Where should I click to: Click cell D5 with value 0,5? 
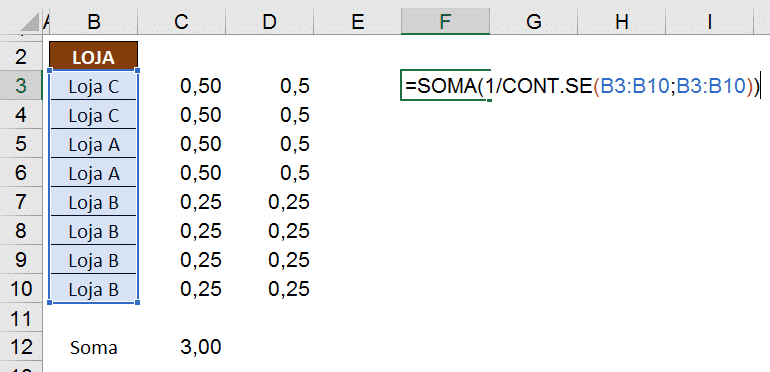[x=270, y=144]
